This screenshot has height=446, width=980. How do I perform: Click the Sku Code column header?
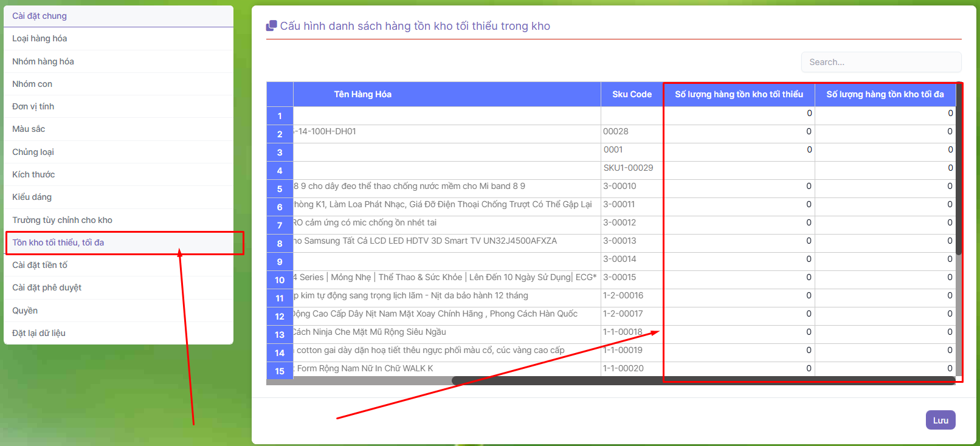coord(632,94)
